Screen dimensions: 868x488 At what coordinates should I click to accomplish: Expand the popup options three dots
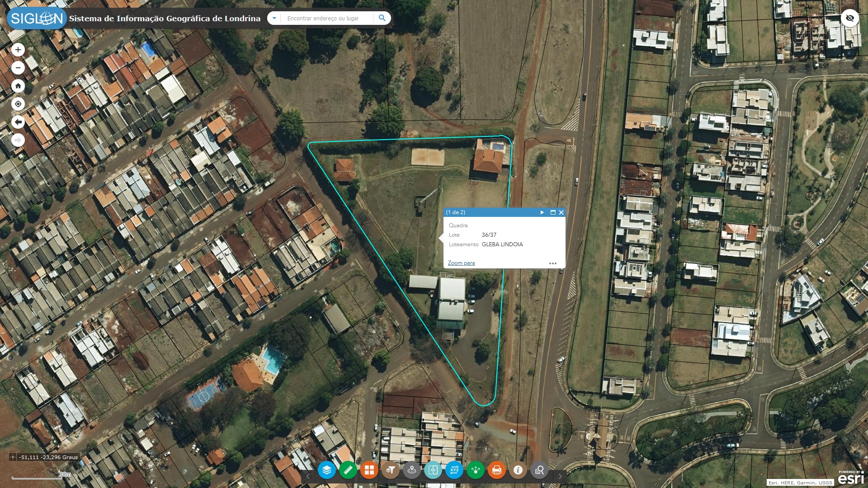click(x=553, y=263)
